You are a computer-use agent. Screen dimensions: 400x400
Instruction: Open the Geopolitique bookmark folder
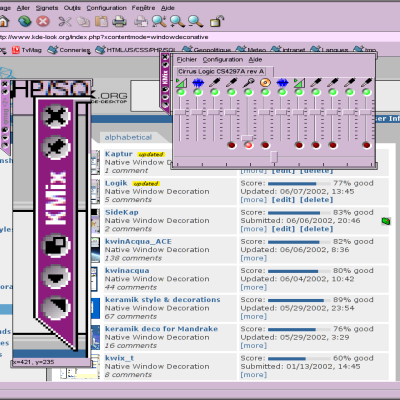207,50
